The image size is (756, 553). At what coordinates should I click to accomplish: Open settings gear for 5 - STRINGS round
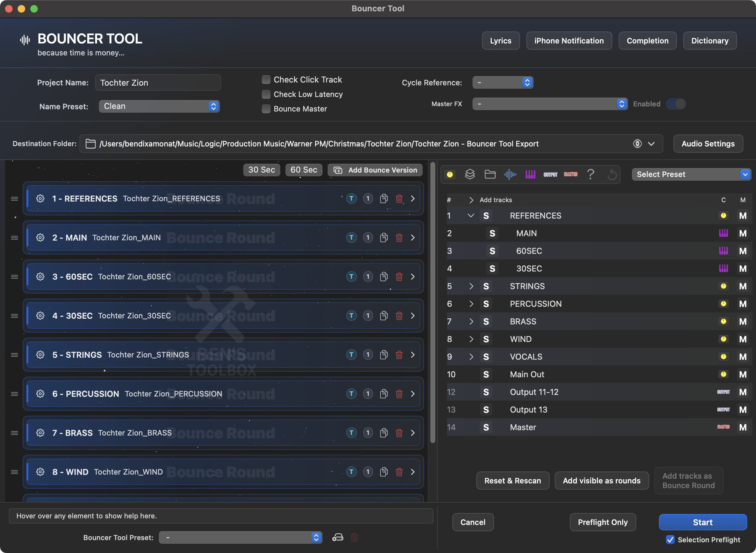(x=40, y=355)
